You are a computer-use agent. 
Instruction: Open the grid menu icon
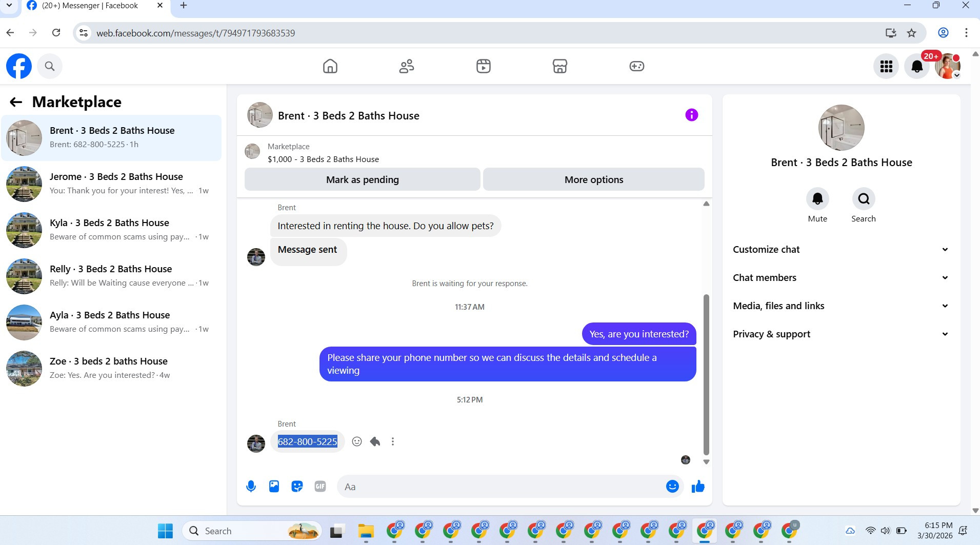point(886,66)
